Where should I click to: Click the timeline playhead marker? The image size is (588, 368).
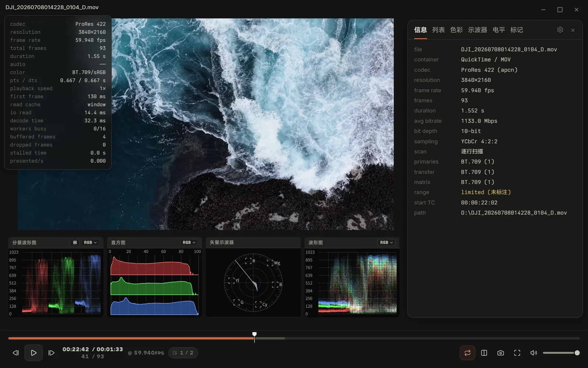[x=254, y=335]
